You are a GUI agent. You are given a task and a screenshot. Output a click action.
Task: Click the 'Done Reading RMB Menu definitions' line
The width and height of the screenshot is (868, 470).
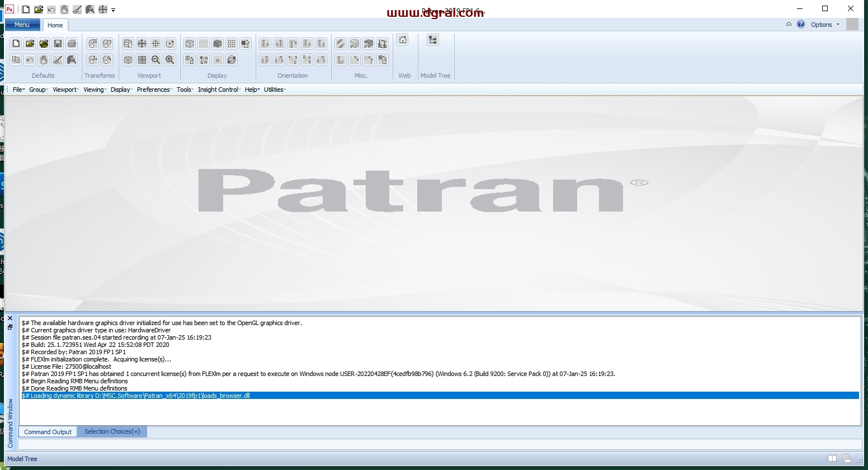[74, 388]
